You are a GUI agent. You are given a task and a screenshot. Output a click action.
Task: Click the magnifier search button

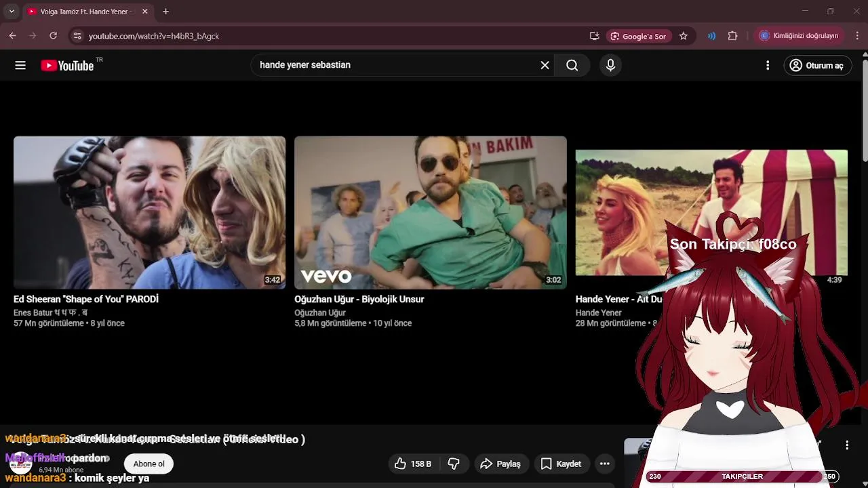572,65
